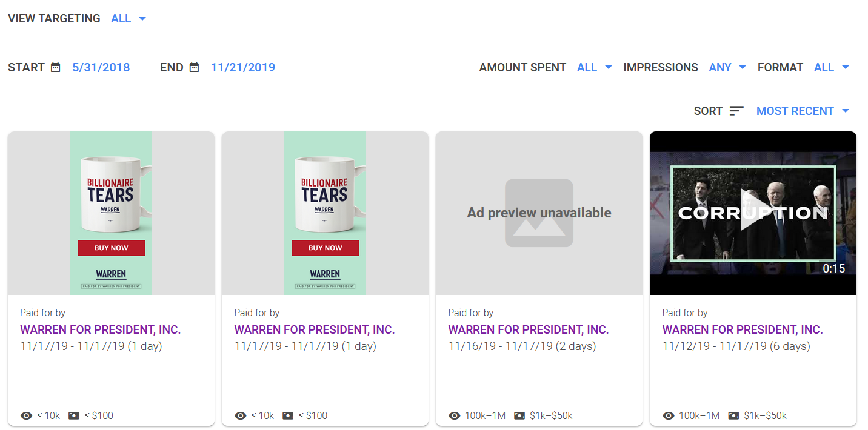Open Warren for President link on first card

click(x=101, y=330)
